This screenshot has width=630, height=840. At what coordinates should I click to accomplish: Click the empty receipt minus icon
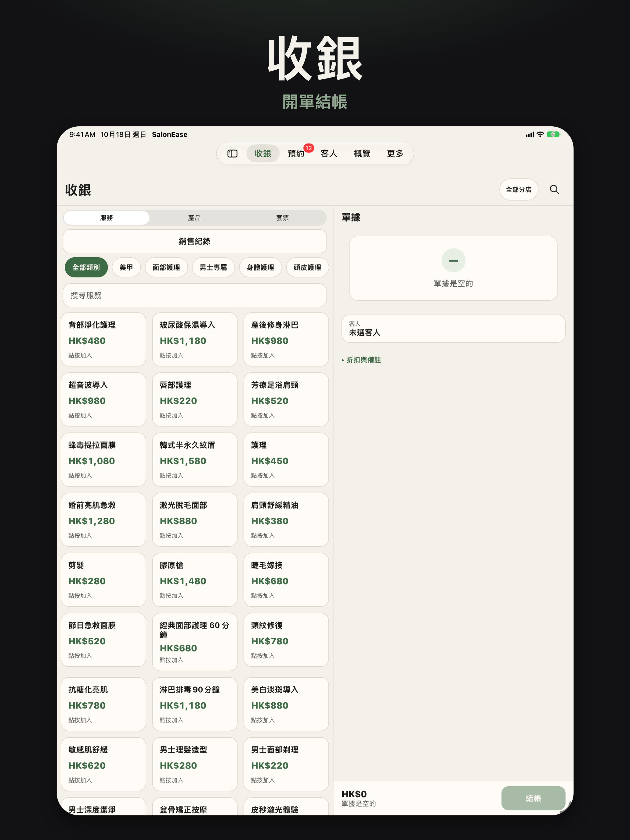point(453,260)
